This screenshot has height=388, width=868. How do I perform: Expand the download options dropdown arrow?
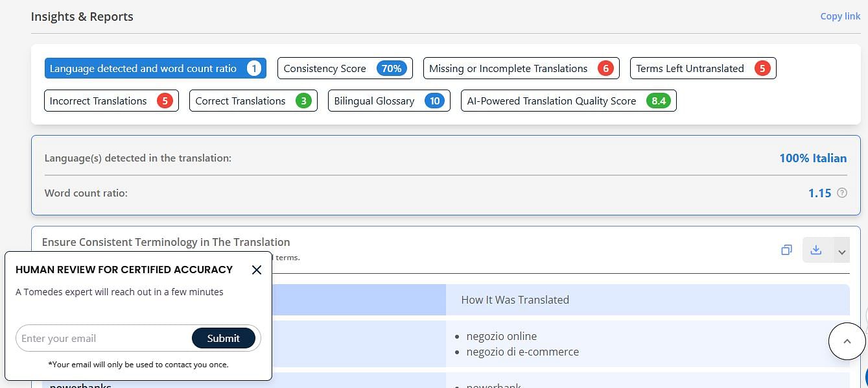[841, 250]
